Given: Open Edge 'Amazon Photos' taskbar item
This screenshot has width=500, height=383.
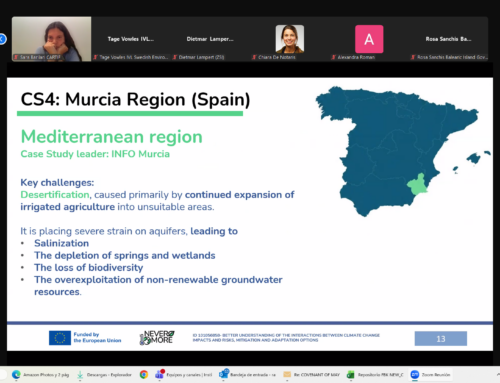Looking at the screenshot, I should 40,375.
